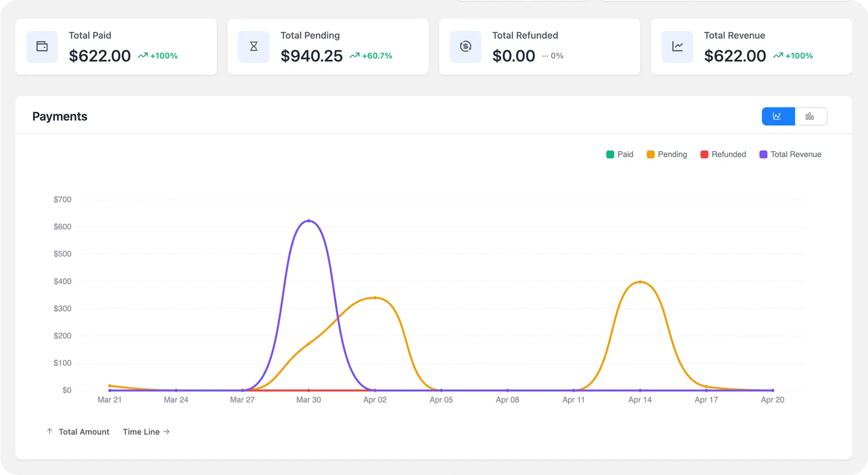Click the right arrow after Time Line
The width and height of the screenshot is (868, 475).
tap(167, 432)
